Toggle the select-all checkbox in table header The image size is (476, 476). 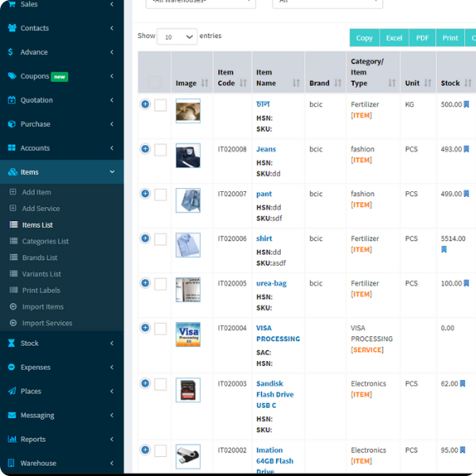point(155,83)
